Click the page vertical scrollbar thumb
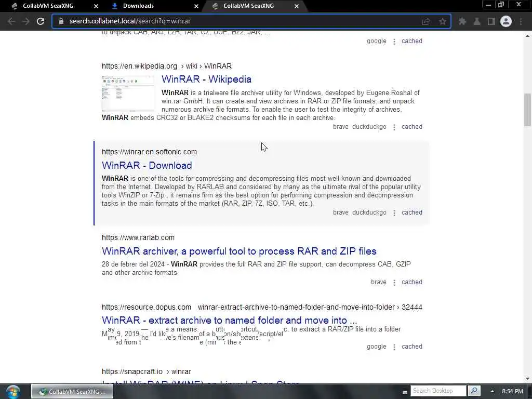Image resolution: width=532 pixels, height=399 pixels. 527,109
